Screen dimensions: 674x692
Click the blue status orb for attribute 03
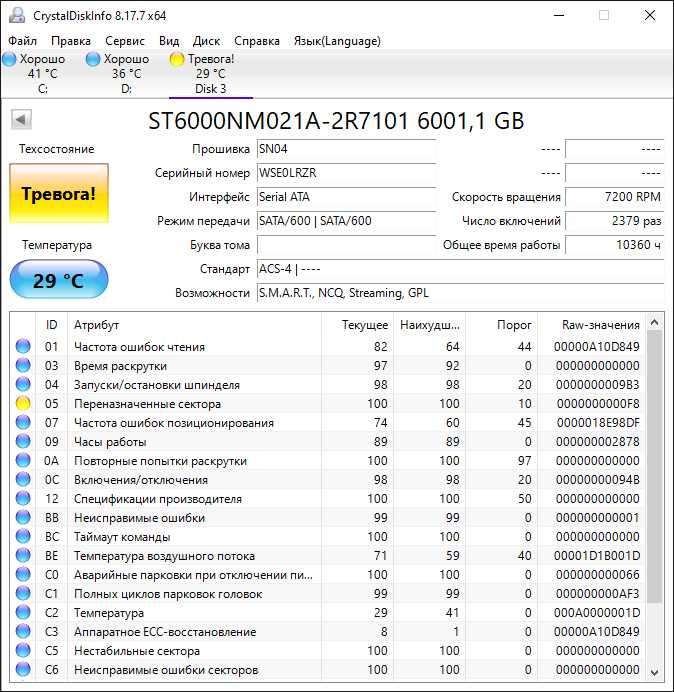tap(23, 365)
